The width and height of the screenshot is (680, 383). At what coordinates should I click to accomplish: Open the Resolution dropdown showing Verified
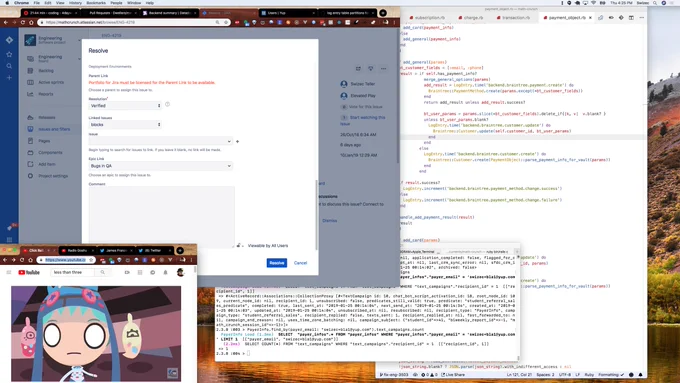click(125, 105)
